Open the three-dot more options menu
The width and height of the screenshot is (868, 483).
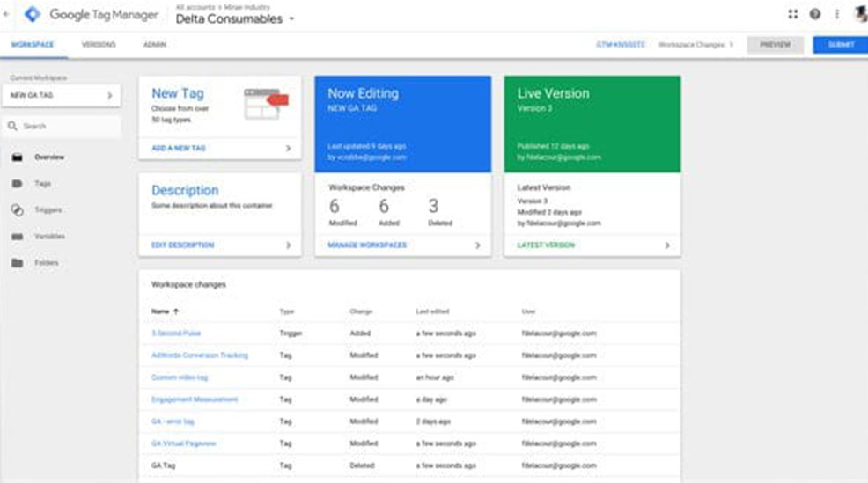click(x=836, y=15)
